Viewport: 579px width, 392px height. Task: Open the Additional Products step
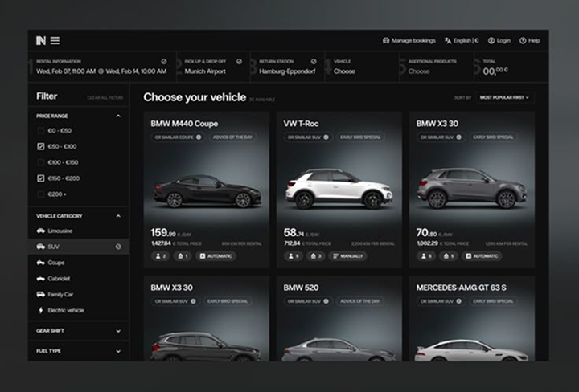[x=436, y=67]
